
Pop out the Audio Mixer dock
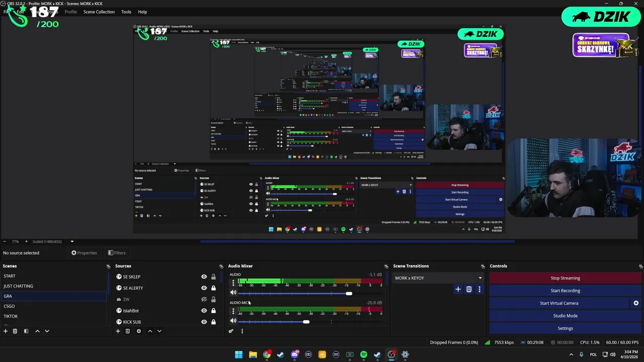click(x=386, y=266)
